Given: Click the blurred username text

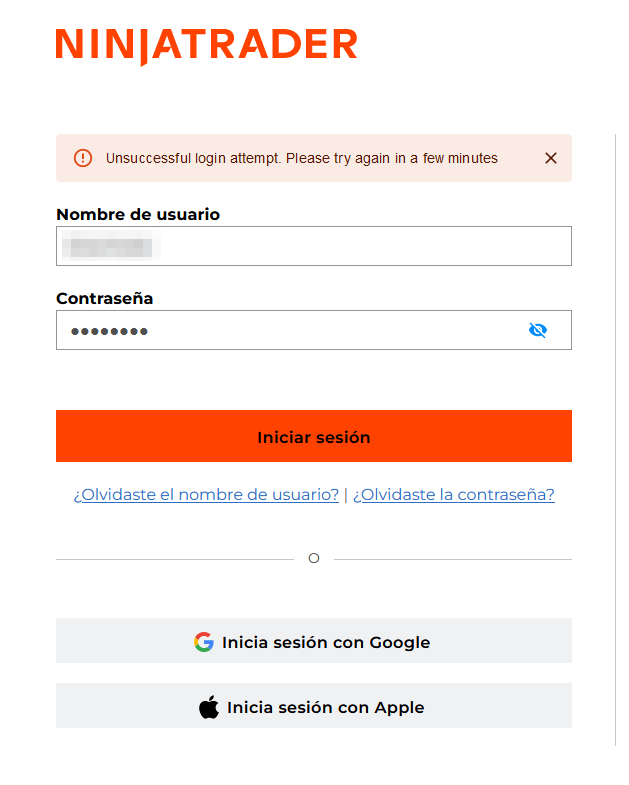Looking at the screenshot, I should tap(110, 246).
